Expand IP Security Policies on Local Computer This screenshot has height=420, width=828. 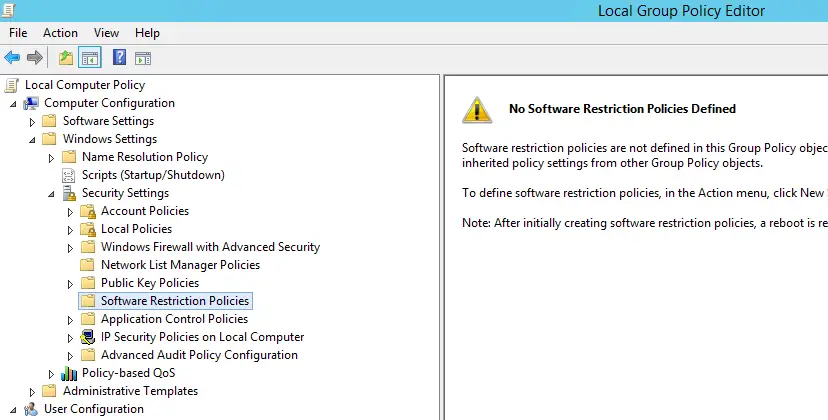[70, 338]
